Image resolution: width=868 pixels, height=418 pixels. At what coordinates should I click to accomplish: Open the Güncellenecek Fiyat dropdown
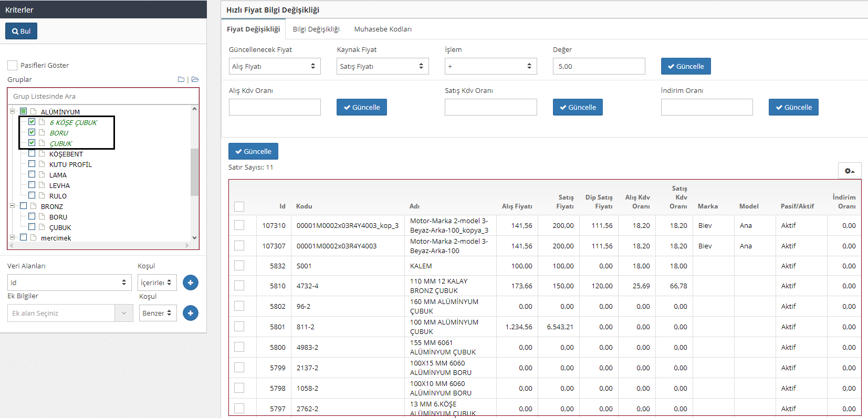274,66
